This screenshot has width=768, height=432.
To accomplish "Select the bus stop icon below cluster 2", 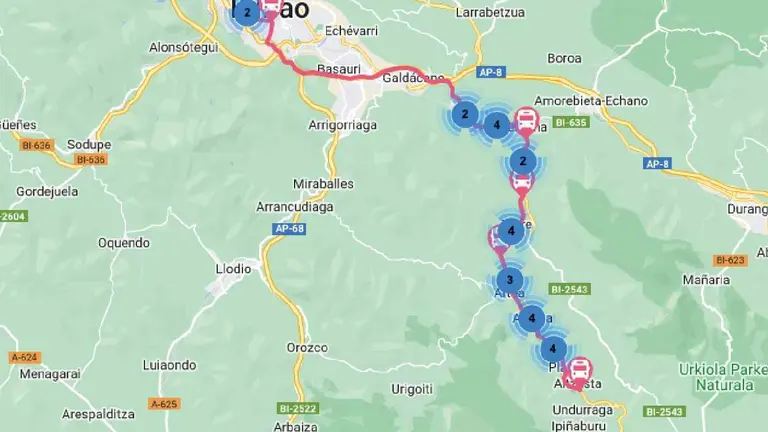I will 522,183.
